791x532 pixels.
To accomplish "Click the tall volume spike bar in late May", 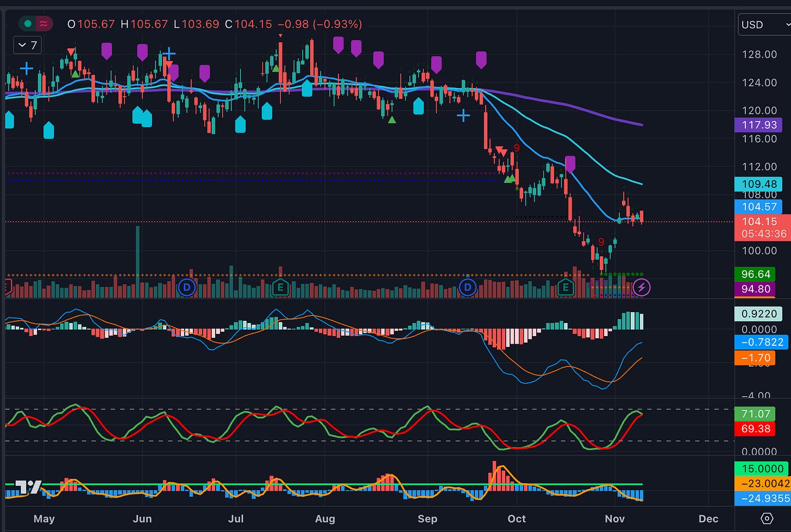I will (137, 262).
